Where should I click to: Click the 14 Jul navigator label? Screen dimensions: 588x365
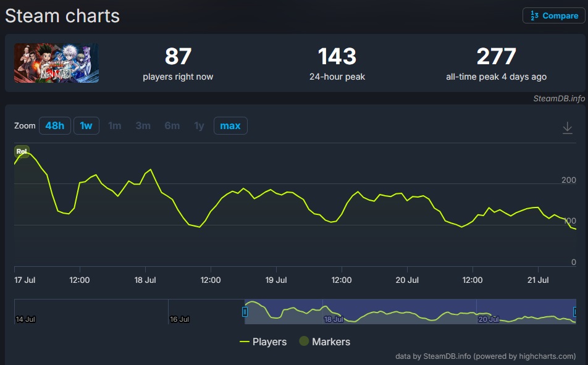25,319
